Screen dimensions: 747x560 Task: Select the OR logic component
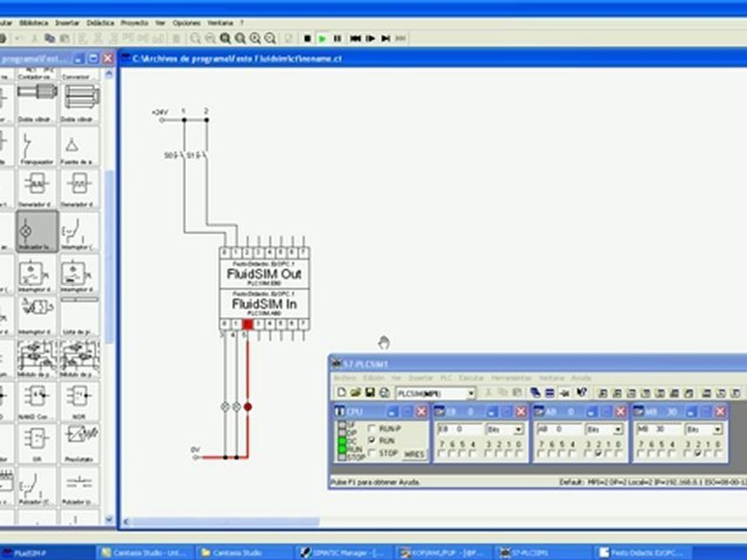(x=37, y=444)
